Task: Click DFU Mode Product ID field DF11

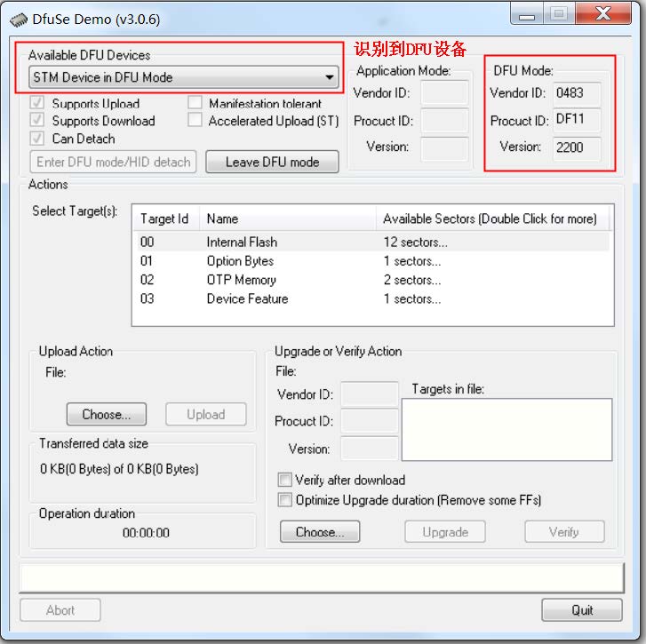Action: click(577, 120)
